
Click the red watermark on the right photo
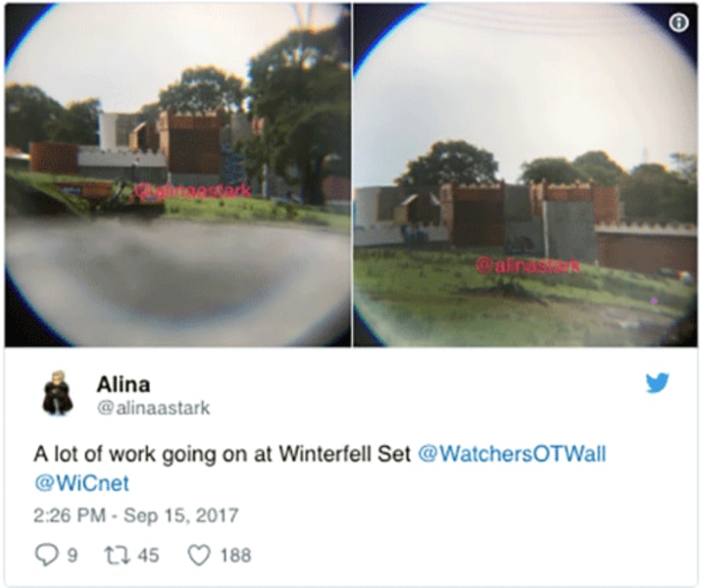click(528, 267)
